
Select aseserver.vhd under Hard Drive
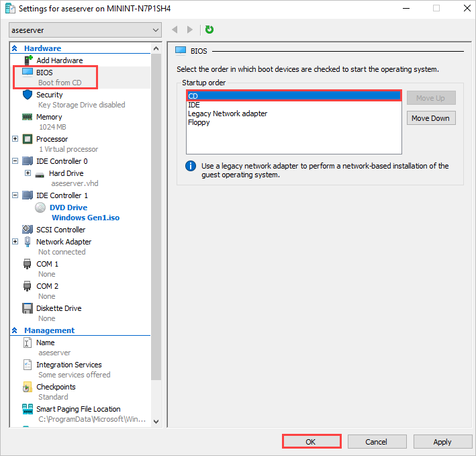pos(75,183)
